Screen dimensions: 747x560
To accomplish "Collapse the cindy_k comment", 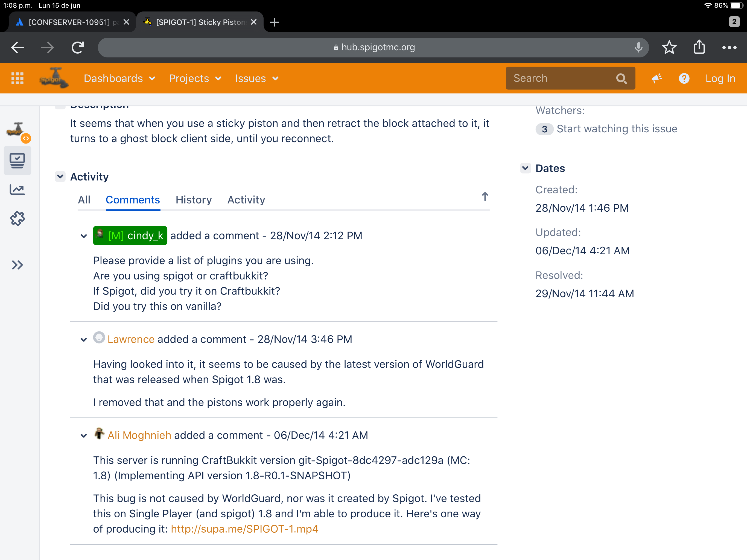I will click(83, 236).
